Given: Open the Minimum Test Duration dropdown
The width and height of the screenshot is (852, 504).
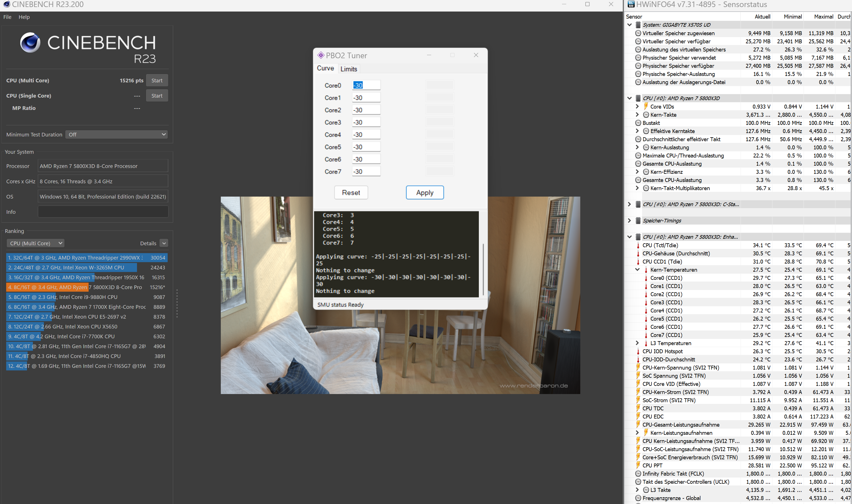Looking at the screenshot, I should (x=116, y=134).
